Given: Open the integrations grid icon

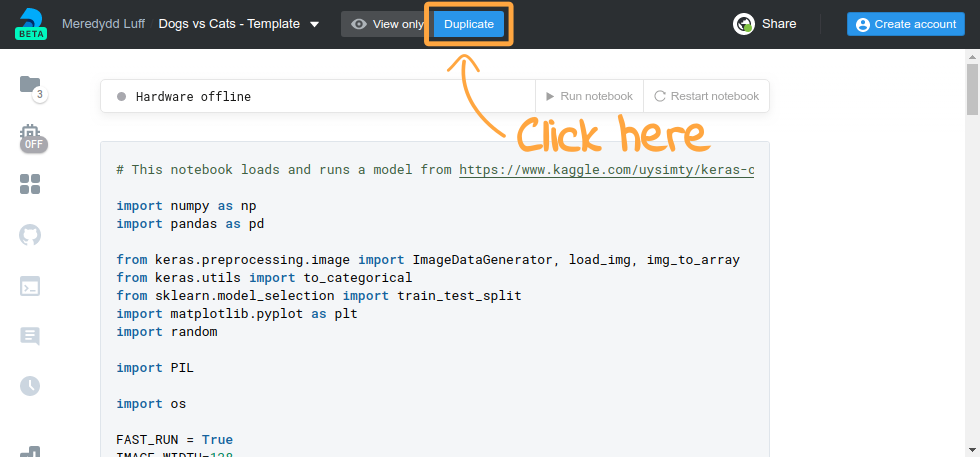Looking at the screenshot, I should click(30, 184).
